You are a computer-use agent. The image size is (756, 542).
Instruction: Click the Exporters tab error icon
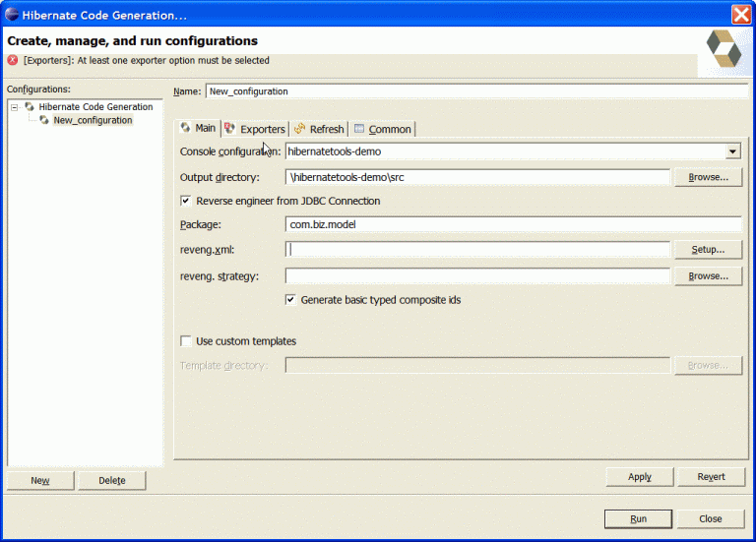pos(230,129)
